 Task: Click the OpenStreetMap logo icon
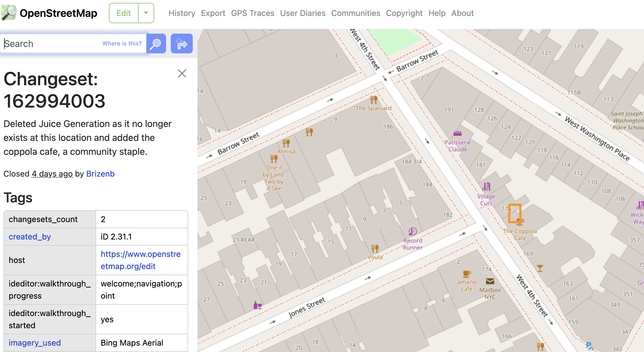9,13
